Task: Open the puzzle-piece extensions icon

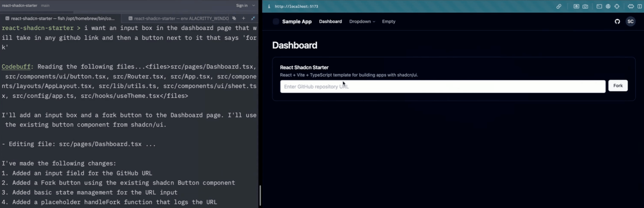Action: pyautogui.click(x=631, y=6)
